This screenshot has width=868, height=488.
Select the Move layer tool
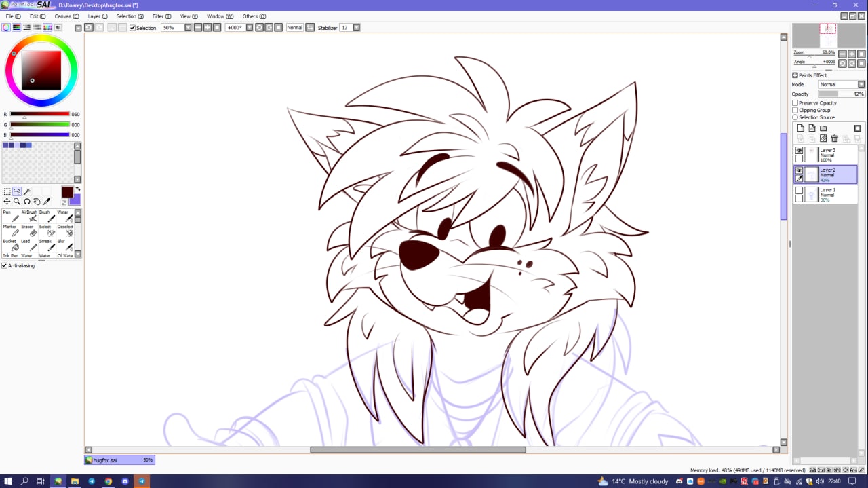[7, 202]
